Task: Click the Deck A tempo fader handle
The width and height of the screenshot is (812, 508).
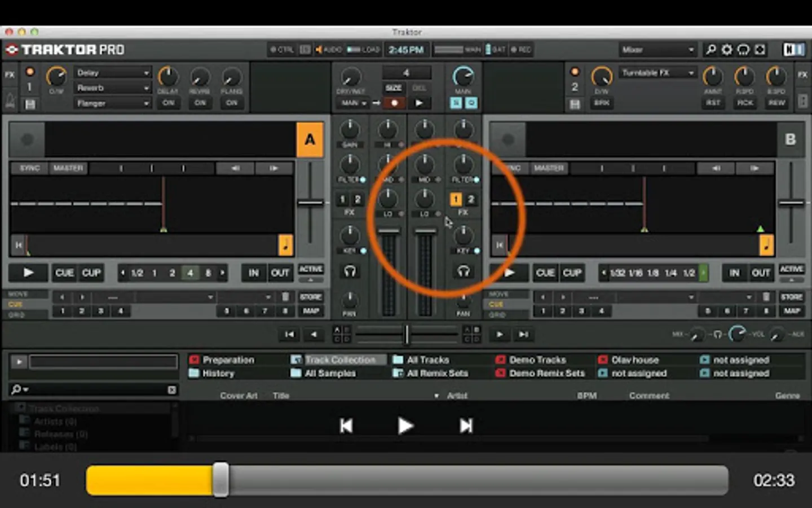Action: click(x=310, y=202)
